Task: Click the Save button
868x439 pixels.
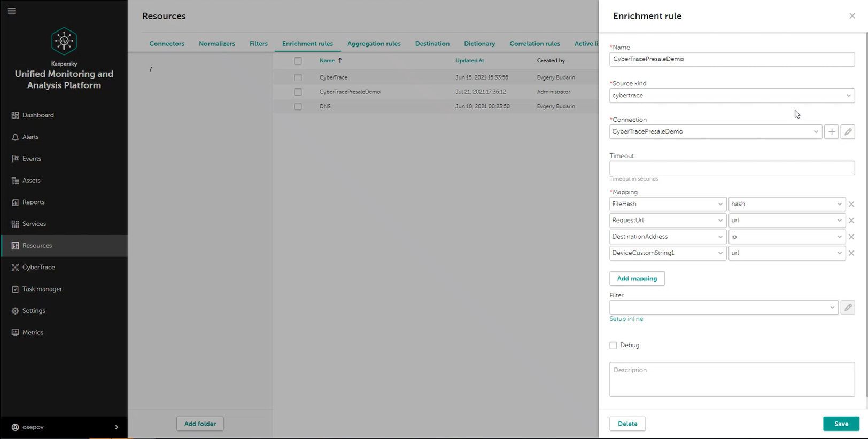Action: 841,424
